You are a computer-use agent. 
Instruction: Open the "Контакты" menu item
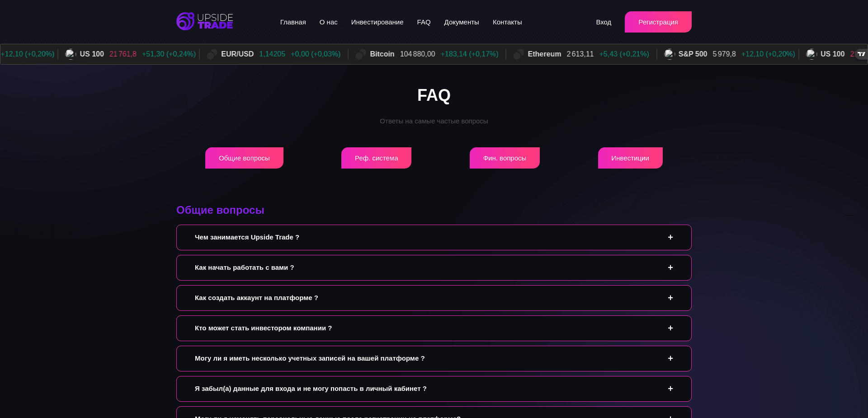click(507, 22)
